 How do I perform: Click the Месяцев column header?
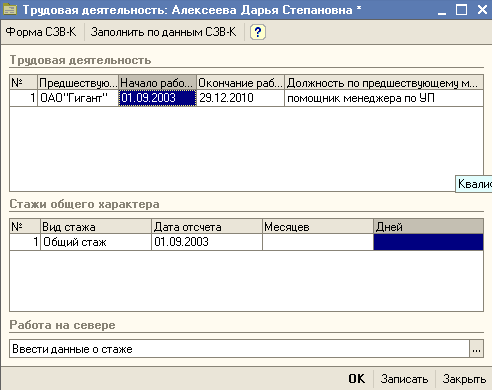click(x=318, y=227)
